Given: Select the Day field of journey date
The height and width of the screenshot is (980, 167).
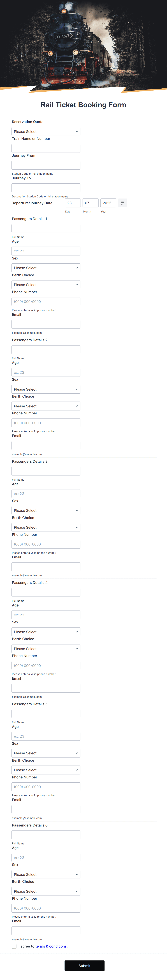Looking at the screenshot, I should [x=72, y=203].
